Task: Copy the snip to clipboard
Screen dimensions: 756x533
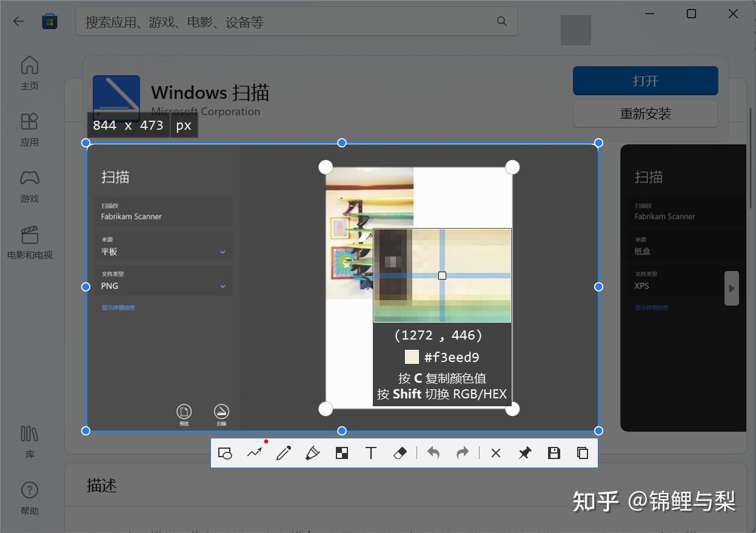Action: tap(583, 453)
